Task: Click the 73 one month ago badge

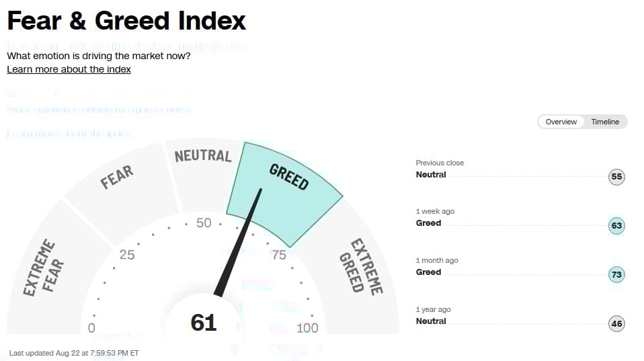Action: tap(616, 274)
